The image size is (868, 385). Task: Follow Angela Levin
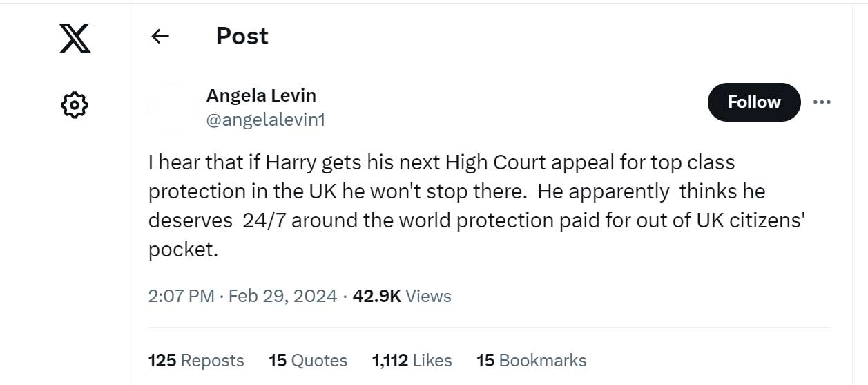pos(753,102)
